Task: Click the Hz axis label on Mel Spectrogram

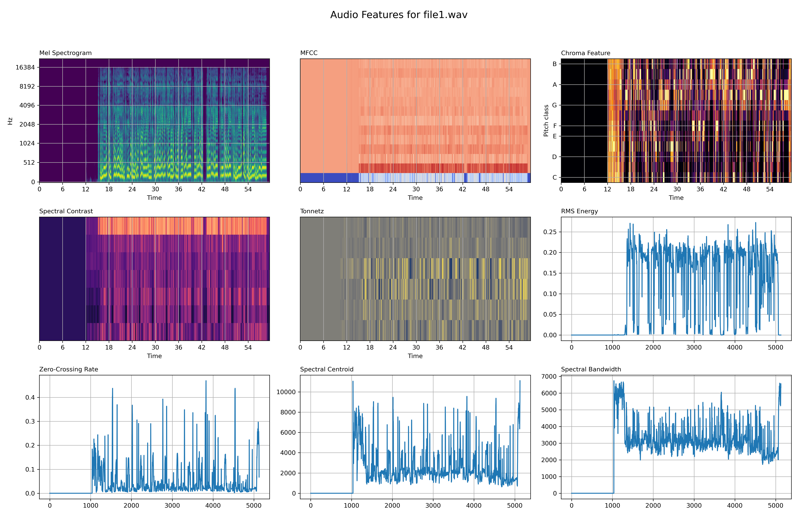Action: (10, 121)
